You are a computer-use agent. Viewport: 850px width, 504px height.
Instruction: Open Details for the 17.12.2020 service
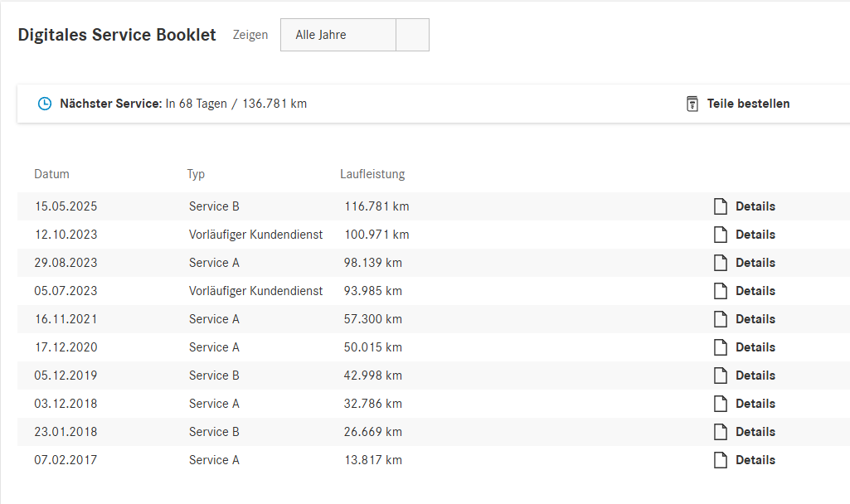(755, 347)
